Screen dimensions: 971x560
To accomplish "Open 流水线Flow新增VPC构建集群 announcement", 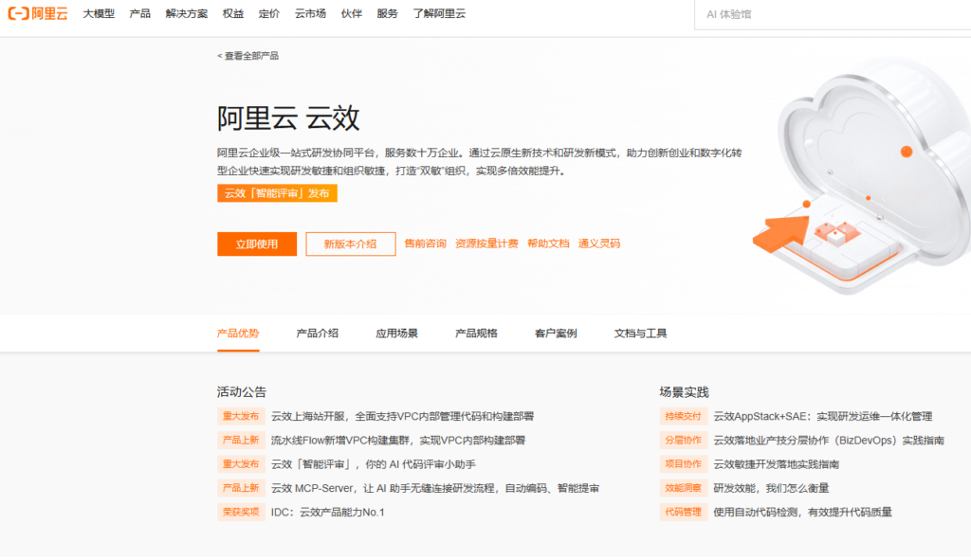I will (x=398, y=440).
